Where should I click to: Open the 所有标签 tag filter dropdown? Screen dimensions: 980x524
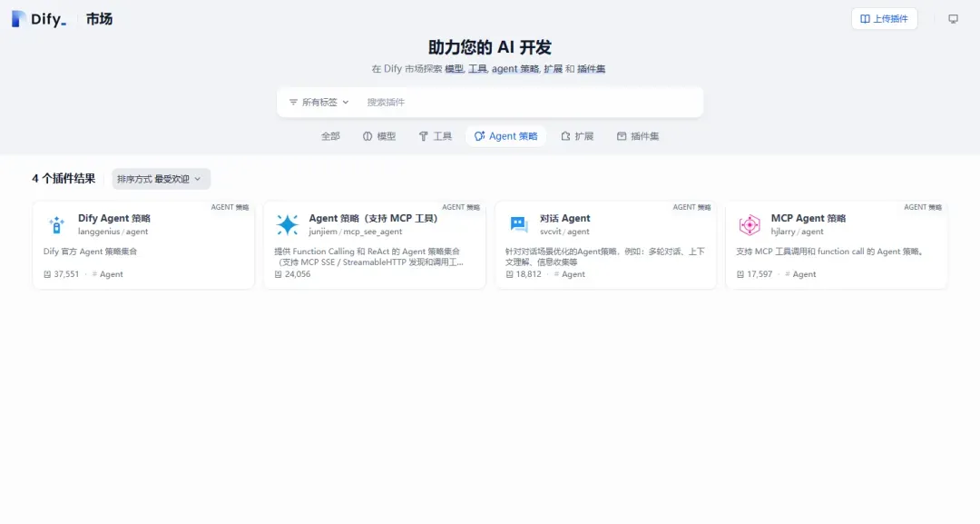(x=318, y=102)
